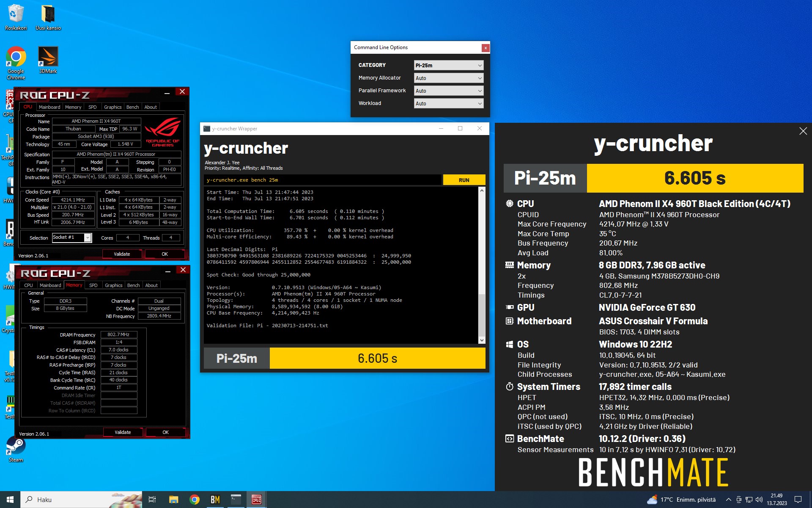
Task: Click the weather widget 17°C
Action: [681, 500]
